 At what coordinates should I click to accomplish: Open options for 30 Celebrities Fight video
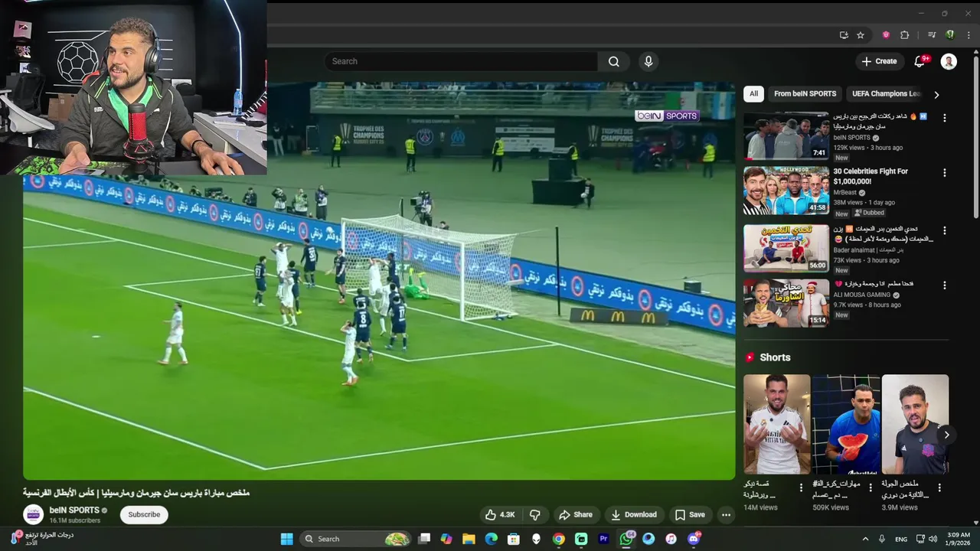point(944,173)
